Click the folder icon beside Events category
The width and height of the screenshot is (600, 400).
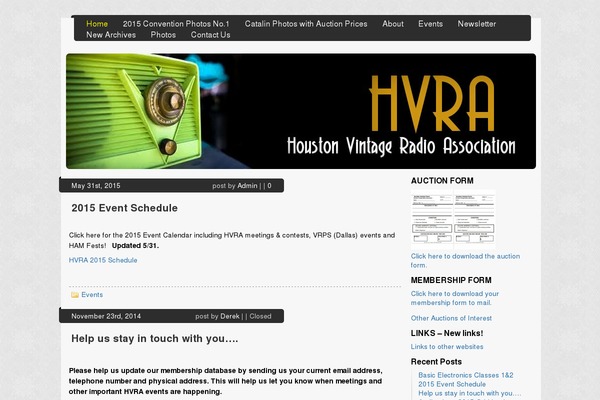click(75, 295)
